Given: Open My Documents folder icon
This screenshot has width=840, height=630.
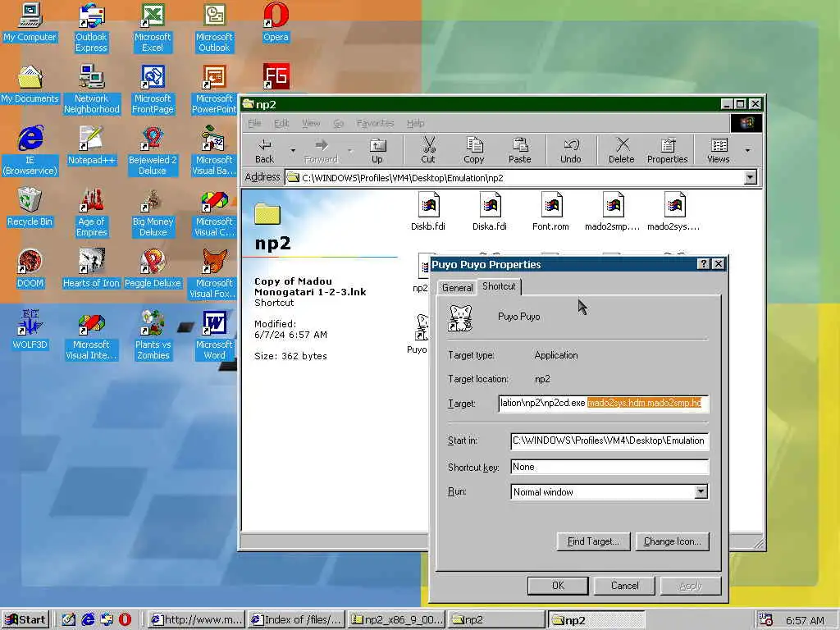Looking at the screenshot, I should click(x=30, y=84).
